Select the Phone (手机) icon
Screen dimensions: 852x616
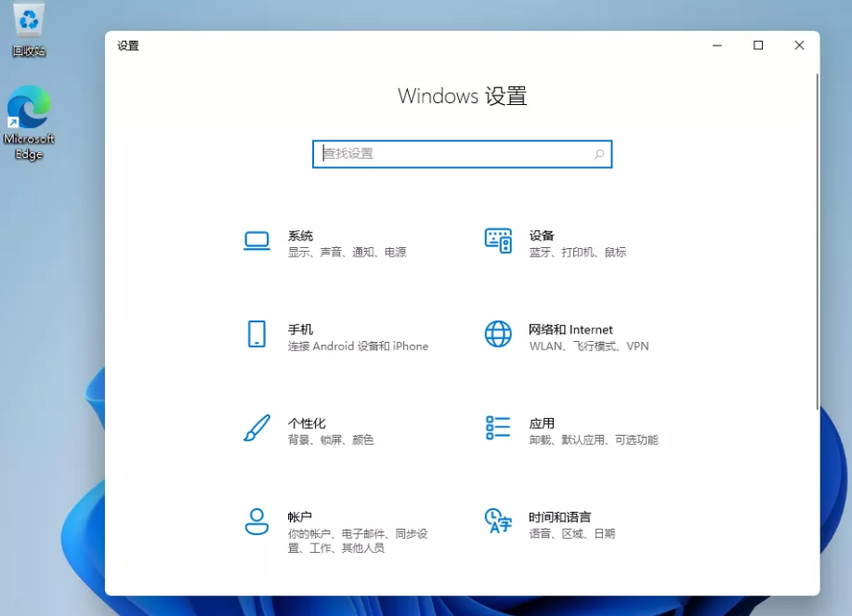click(256, 334)
